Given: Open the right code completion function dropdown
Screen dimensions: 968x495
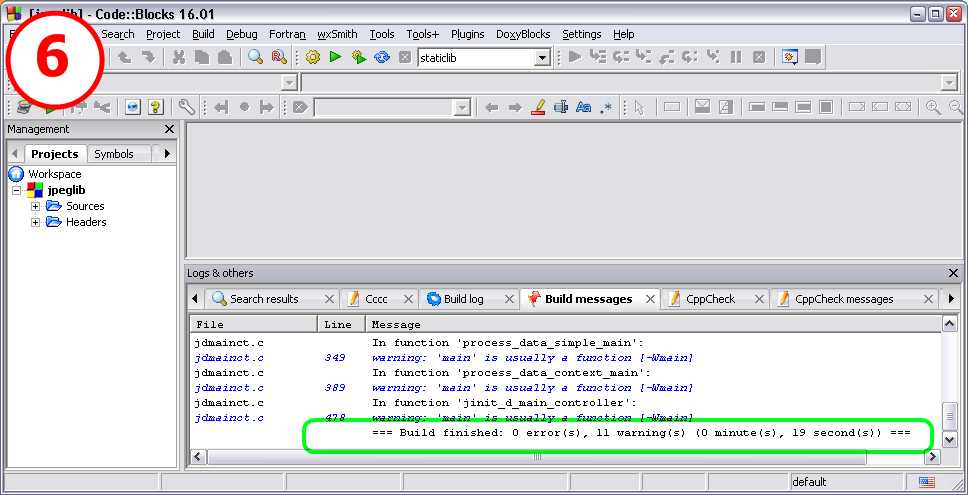Looking at the screenshot, I should [949, 82].
